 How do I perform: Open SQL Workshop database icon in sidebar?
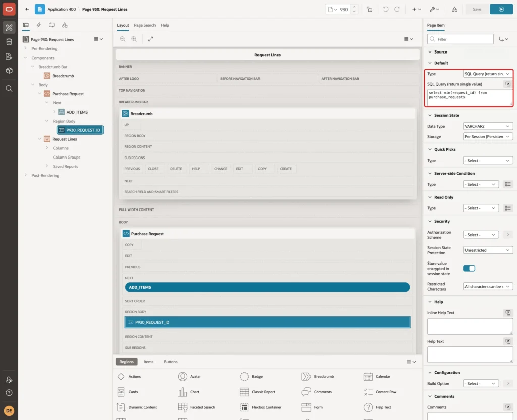tap(9, 42)
